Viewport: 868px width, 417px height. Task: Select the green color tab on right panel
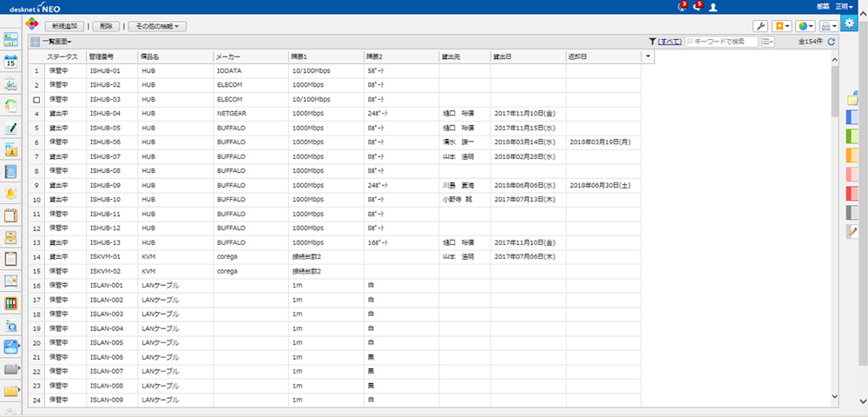click(852, 137)
